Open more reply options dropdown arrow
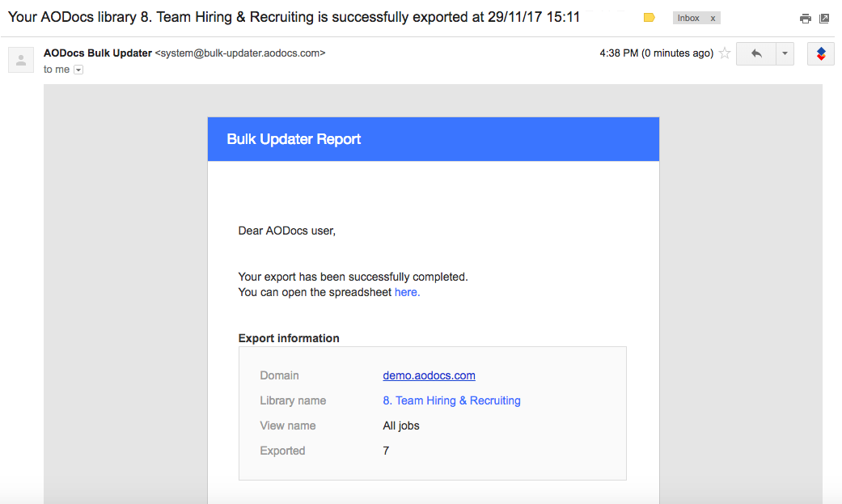 pyautogui.click(x=785, y=53)
